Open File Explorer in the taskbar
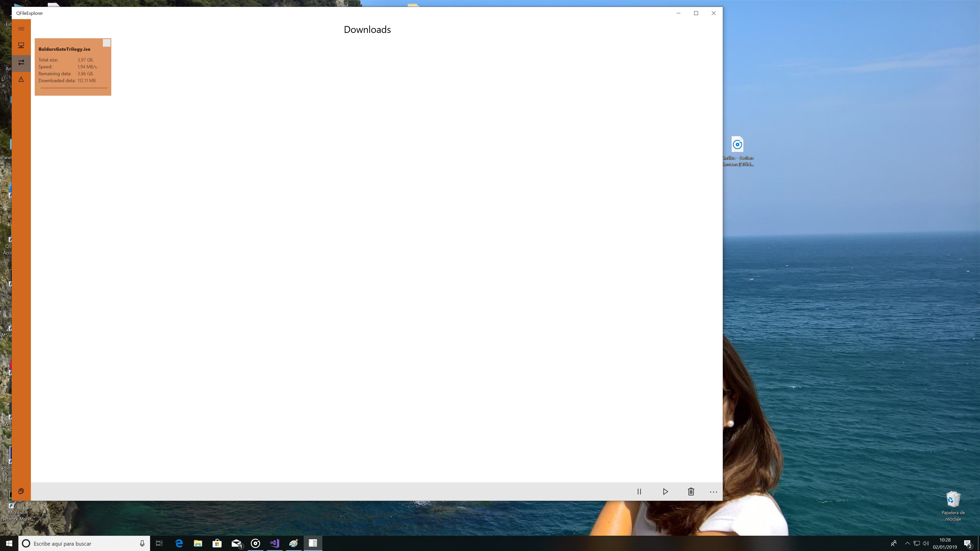The height and width of the screenshot is (551, 980). click(x=198, y=543)
